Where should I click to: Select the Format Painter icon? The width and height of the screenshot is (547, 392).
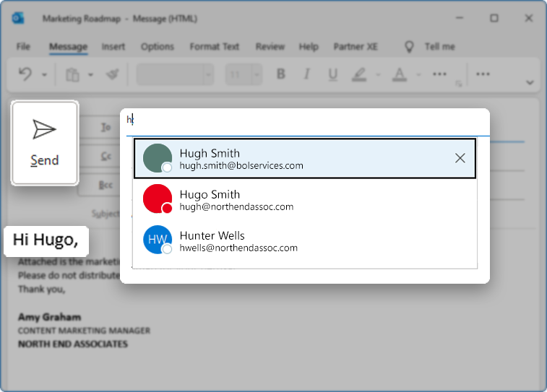pos(112,74)
